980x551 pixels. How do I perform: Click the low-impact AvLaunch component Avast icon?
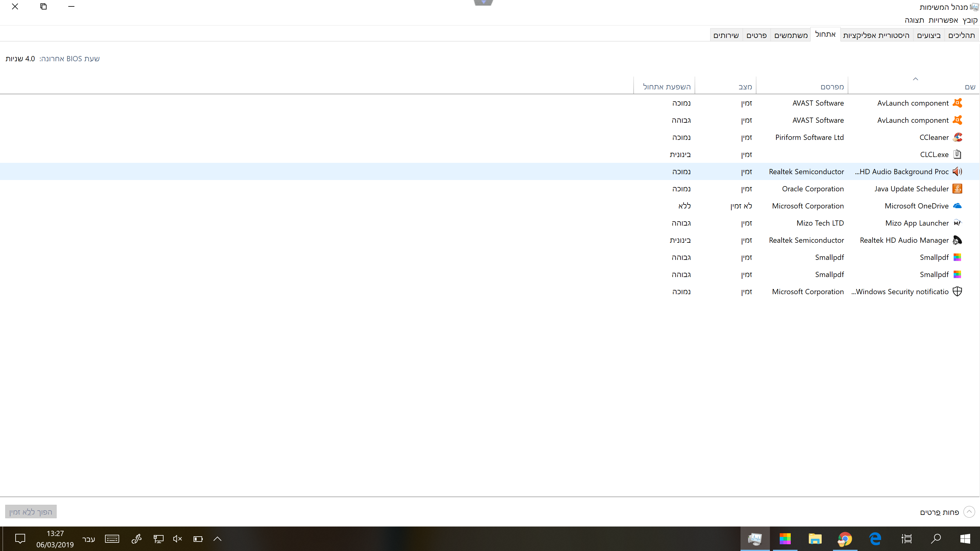957,103
